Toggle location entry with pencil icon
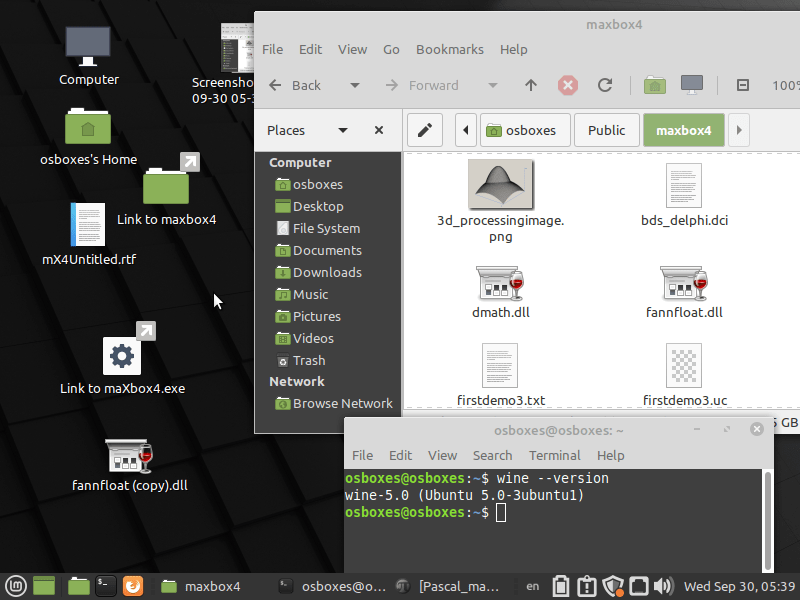This screenshot has height=600, width=800. [424, 130]
